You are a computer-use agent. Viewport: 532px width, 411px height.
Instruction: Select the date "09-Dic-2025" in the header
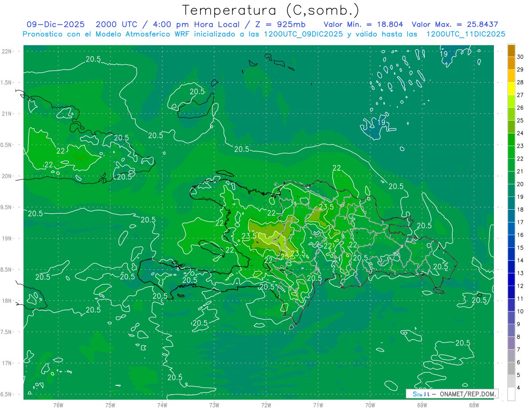55,24
